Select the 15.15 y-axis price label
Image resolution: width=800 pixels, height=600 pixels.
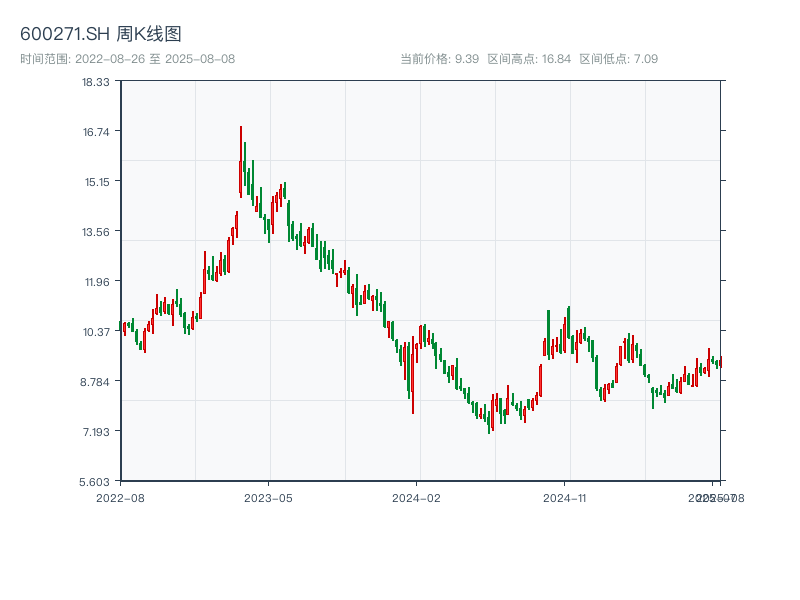96,182
